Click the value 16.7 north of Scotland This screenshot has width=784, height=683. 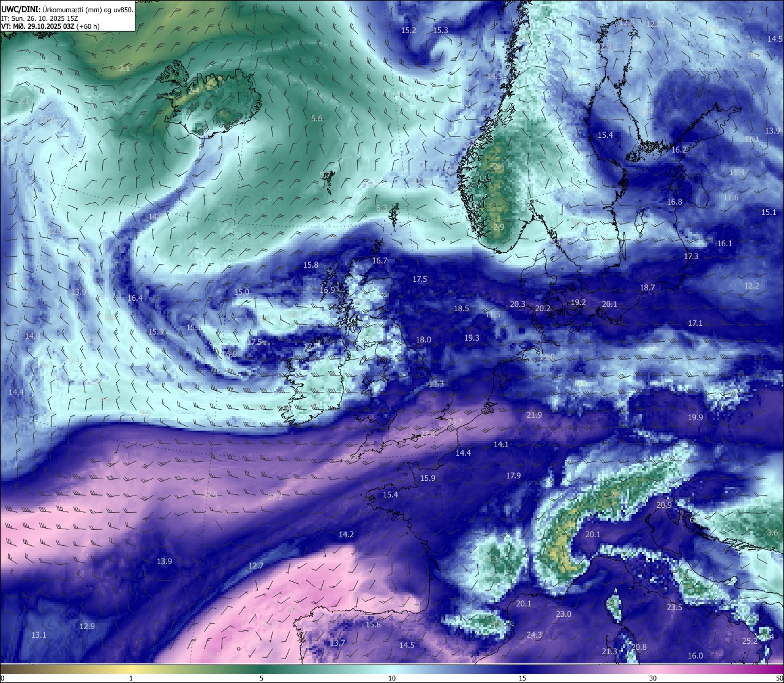pos(380,261)
